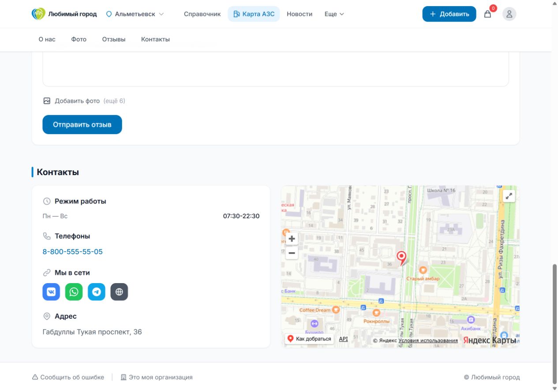
Task: Switch to the Отзывы tab
Action: (x=114, y=39)
